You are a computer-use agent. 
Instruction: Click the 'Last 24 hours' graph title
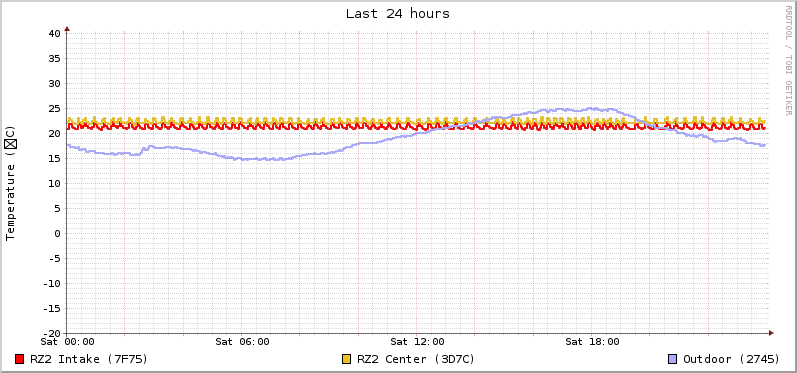pyautogui.click(x=398, y=14)
